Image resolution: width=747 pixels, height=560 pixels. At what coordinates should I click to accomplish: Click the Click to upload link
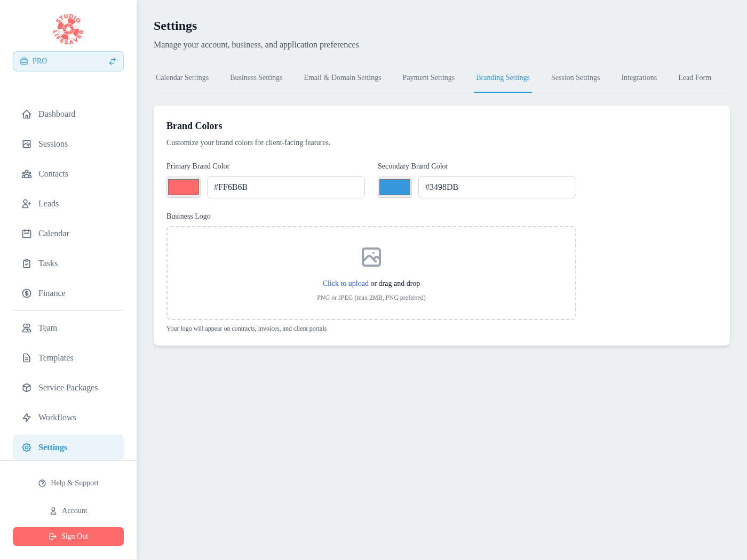(x=345, y=283)
